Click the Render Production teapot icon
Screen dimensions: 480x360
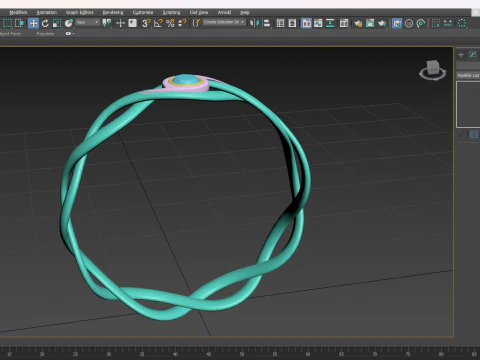tap(382, 23)
